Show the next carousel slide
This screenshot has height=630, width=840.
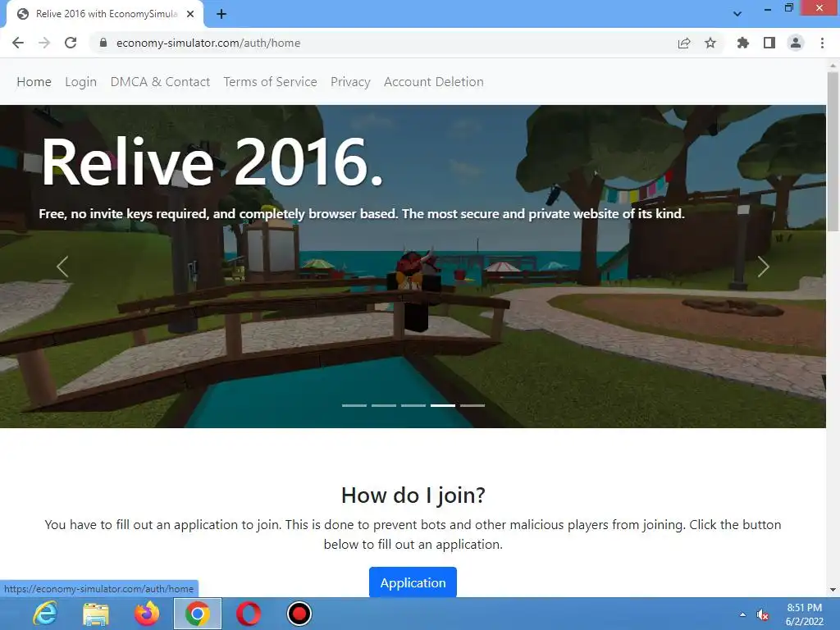coord(764,267)
